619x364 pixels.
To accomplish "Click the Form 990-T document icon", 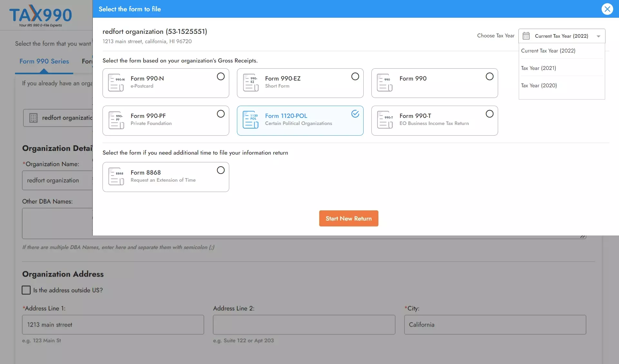I will tap(385, 120).
